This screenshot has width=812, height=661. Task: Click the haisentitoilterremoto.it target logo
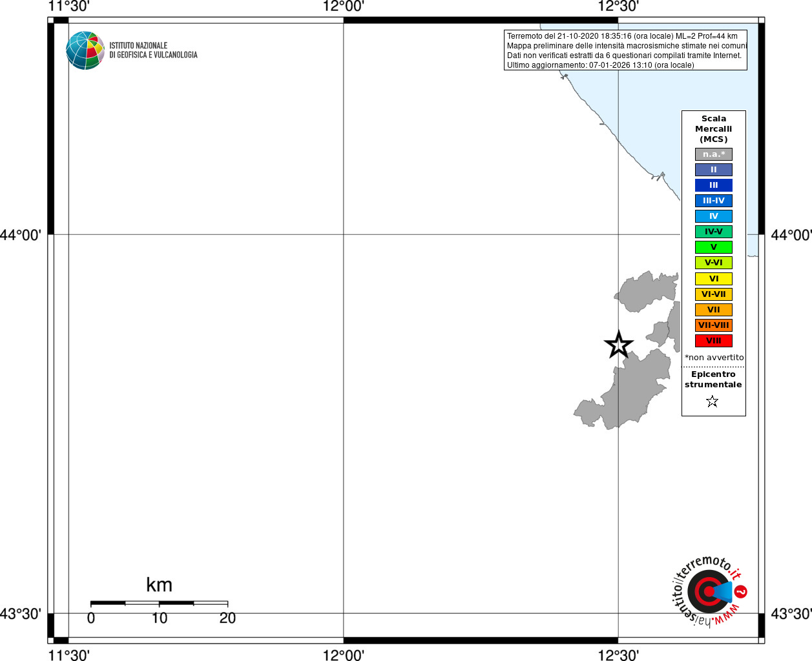709,591
